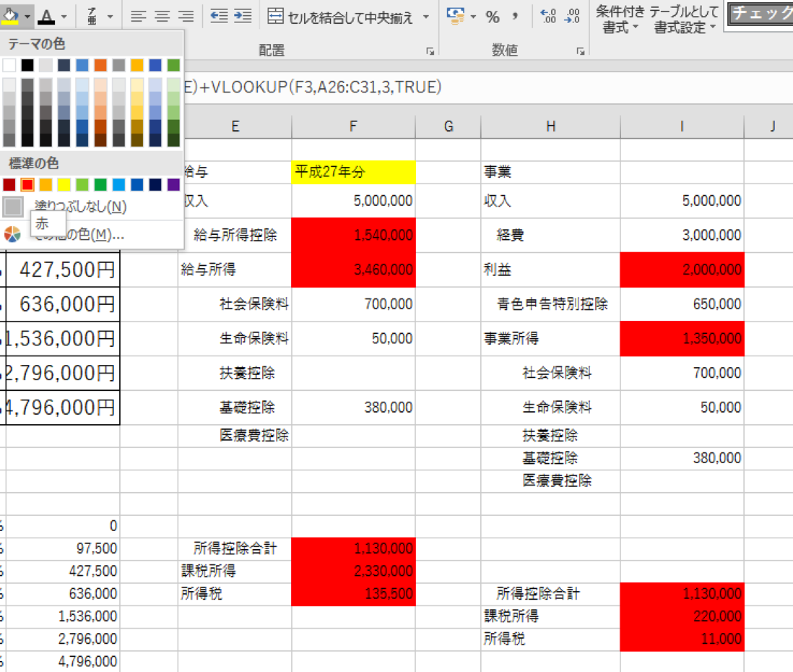This screenshot has width=793, height=672.
Task: Select the 1,350,000 事業所得 cell
Action: coord(682,339)
